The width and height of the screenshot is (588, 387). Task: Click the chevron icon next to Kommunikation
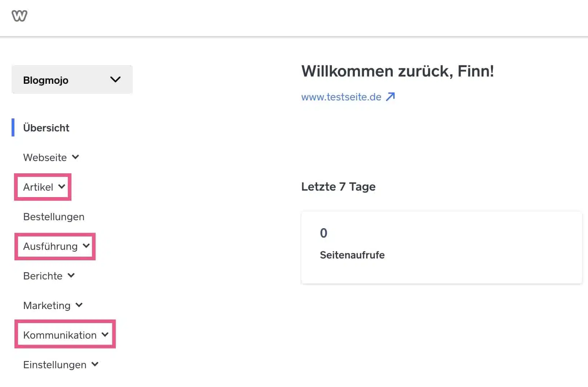(105, 335)
